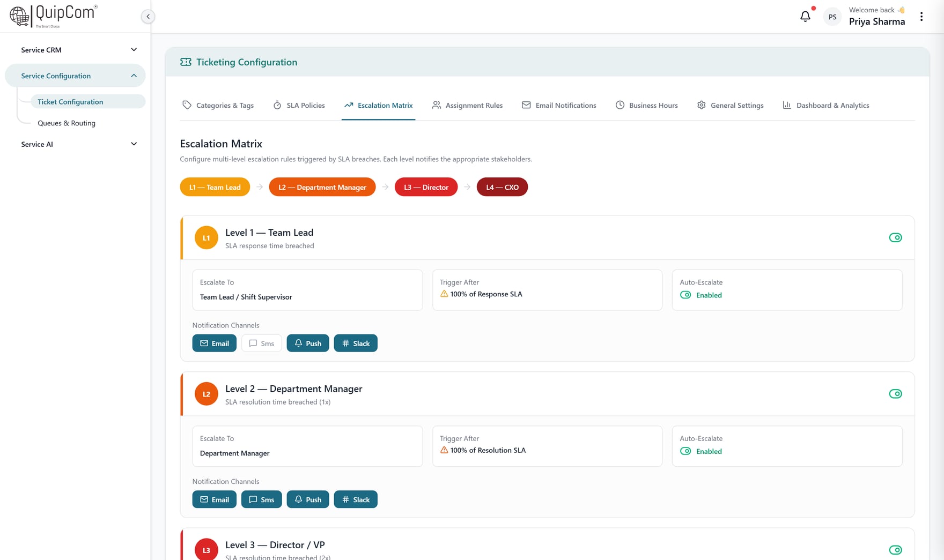Click the PS user avatar

click(832, 17)
